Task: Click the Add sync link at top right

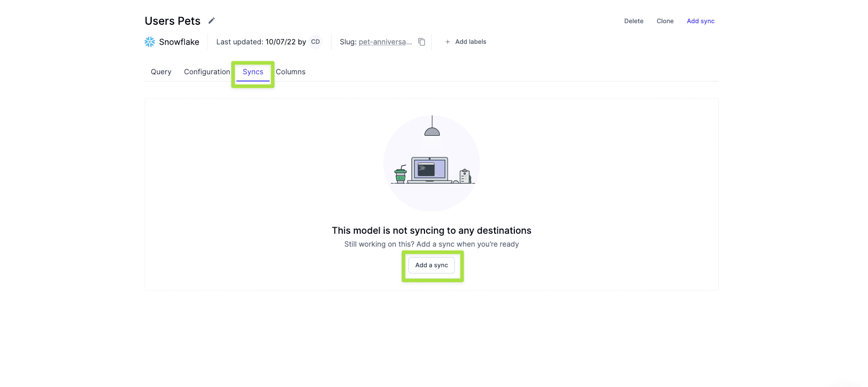Action: coord(701,21)
